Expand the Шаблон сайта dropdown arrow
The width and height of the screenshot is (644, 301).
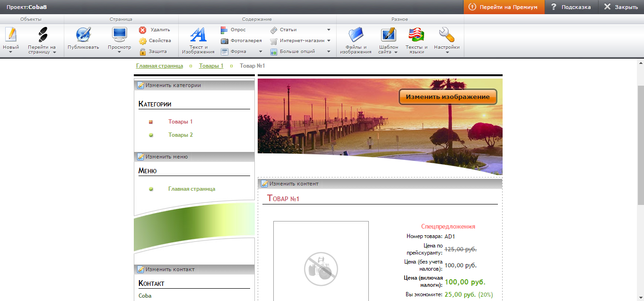coord(395,53)
